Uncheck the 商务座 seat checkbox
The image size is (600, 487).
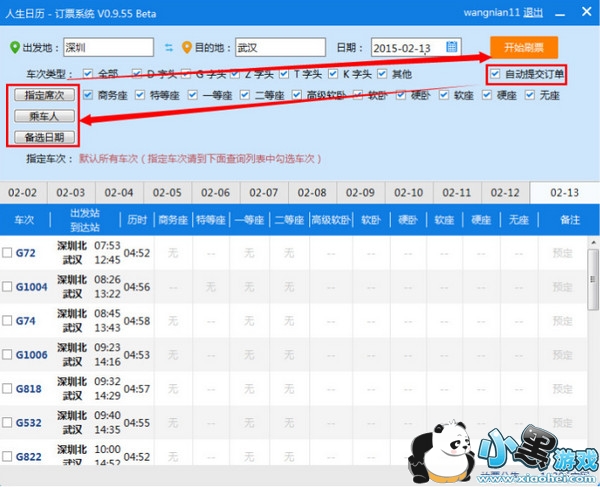(x=88, y=95)
